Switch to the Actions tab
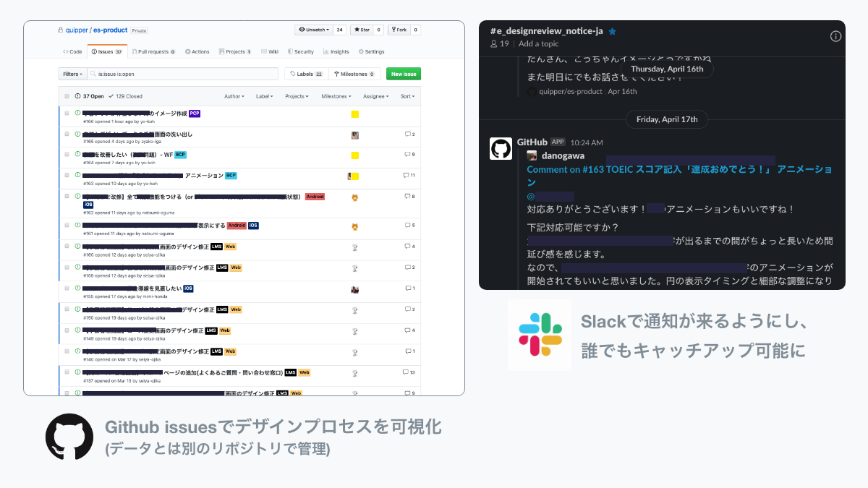Image resolution: width=868 pixels, height=488 pixels. click(x=197, y=52)
